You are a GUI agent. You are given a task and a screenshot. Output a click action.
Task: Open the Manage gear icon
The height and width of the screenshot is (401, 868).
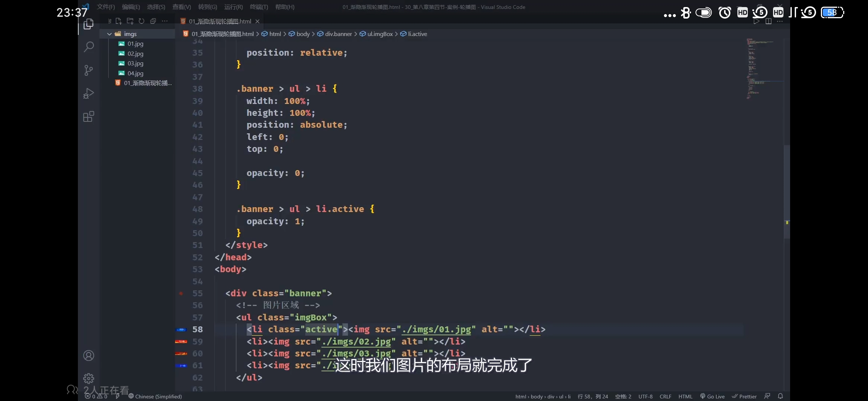[x=89, y=378]
